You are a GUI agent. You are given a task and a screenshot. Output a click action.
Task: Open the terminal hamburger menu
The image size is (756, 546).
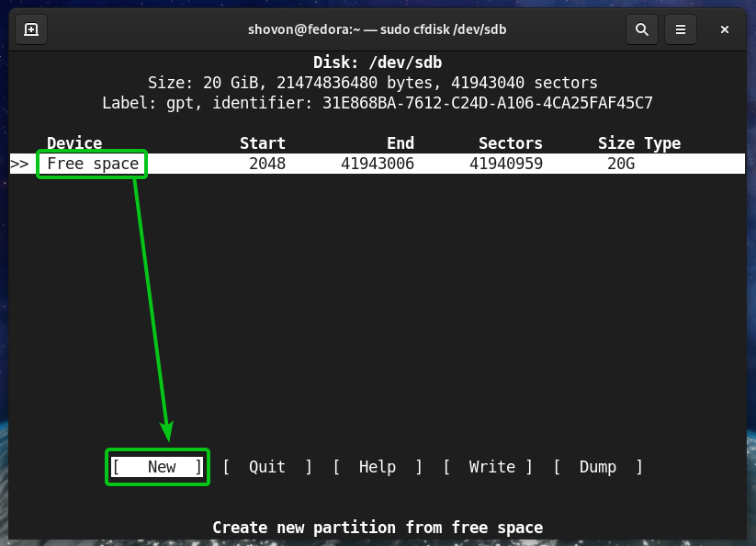pos(681,29)
